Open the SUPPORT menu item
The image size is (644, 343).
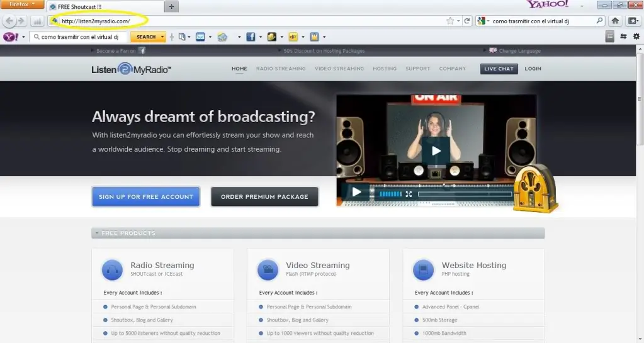(x=418, y=69)
